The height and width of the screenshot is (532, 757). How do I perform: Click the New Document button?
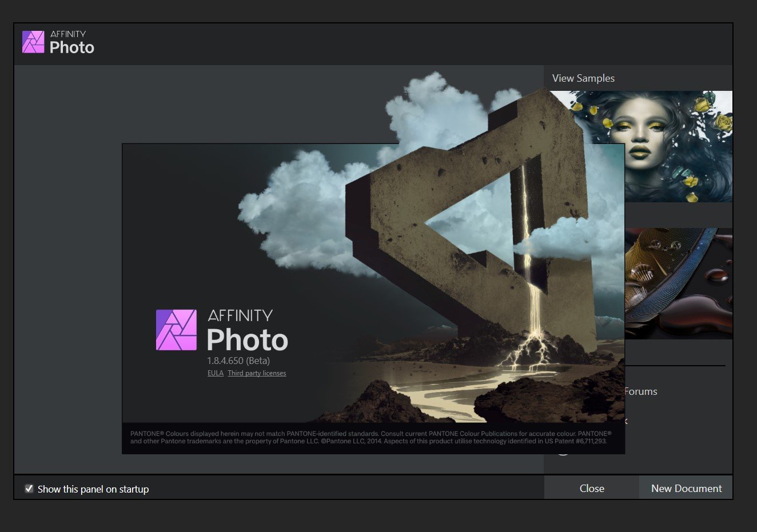pyautogui.click(x=686, y=488)
